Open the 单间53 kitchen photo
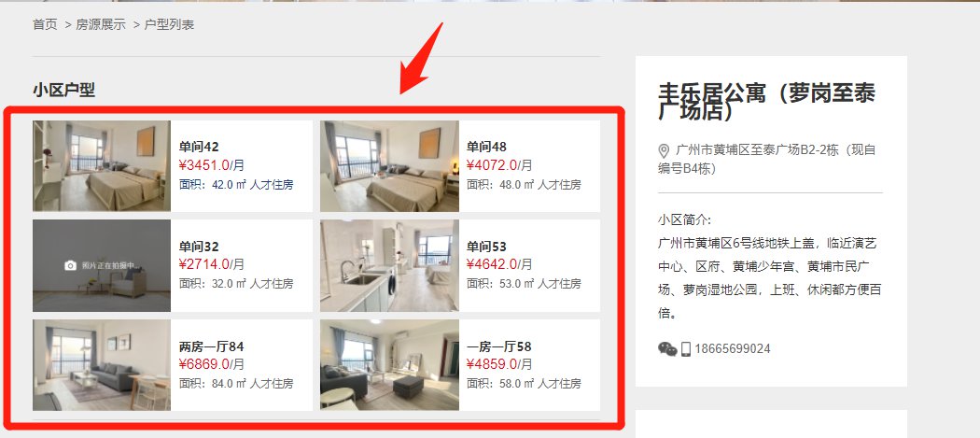Image resolution: width=980 pixels, height=438 pixels. click(x=389, y=265)
